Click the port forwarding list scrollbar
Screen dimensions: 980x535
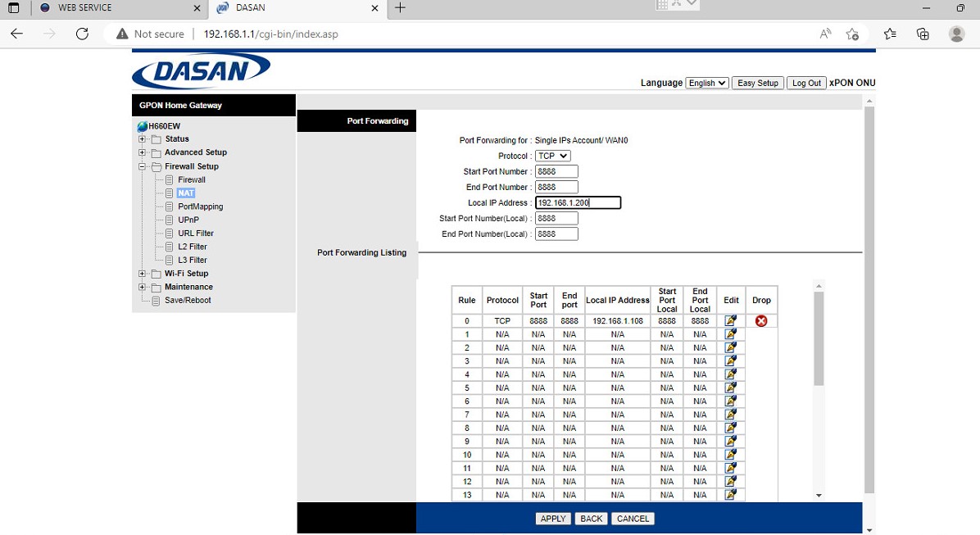click(x=819, y=338)
